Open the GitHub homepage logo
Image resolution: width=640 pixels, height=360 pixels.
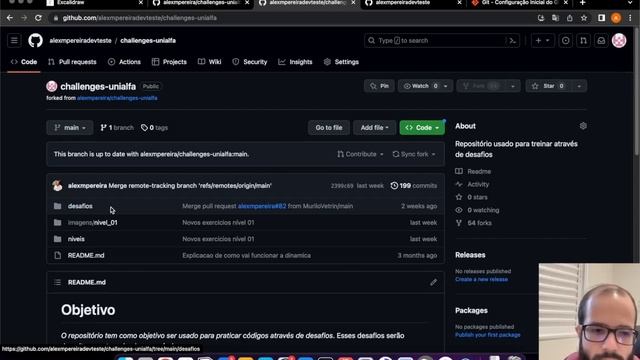36,40
